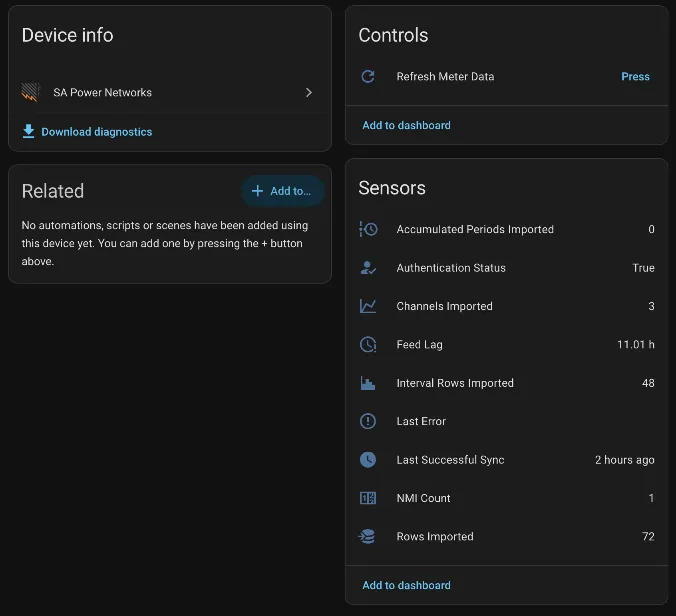Open NMI Count sensor row
Viewport: 676px width, 616px height.
click(x=507, y=498)
